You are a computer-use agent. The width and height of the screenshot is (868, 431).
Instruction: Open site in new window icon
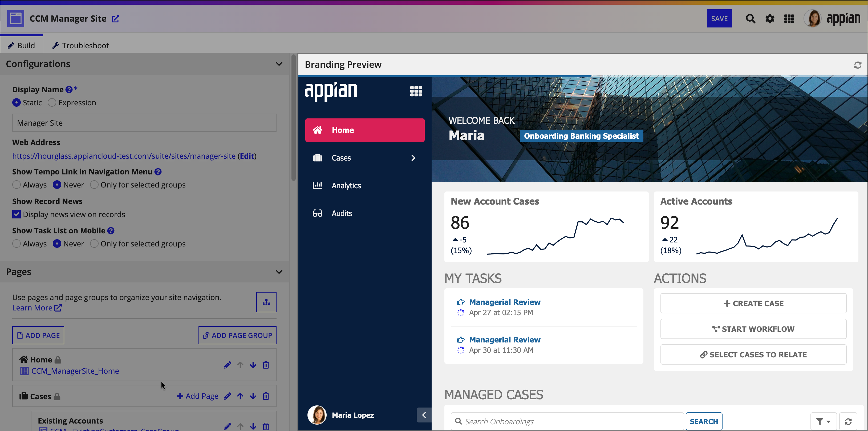(x=116, y=19)
